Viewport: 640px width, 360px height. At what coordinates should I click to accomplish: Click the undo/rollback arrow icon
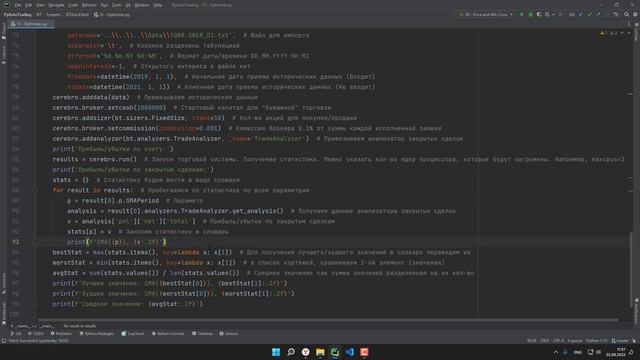(x=616, y=14)
